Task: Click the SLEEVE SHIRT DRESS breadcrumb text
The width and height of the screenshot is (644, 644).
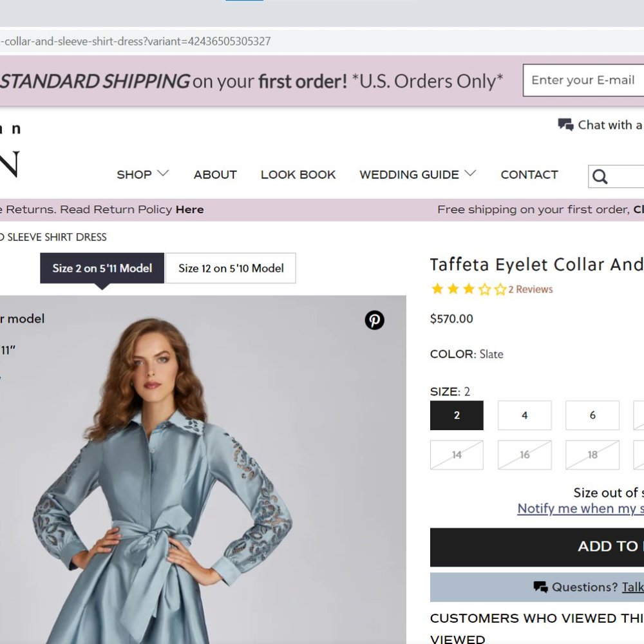Action: [57, 237]
